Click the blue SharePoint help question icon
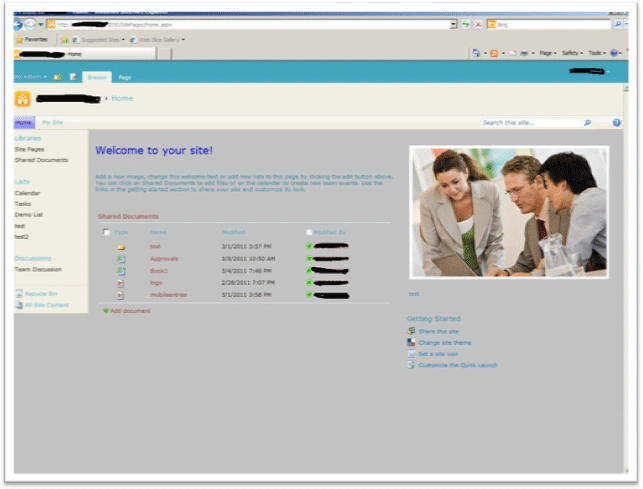Image resolution: width=643 pixels, height=489 pixels. pyautogui.click(x=616, y=122)
